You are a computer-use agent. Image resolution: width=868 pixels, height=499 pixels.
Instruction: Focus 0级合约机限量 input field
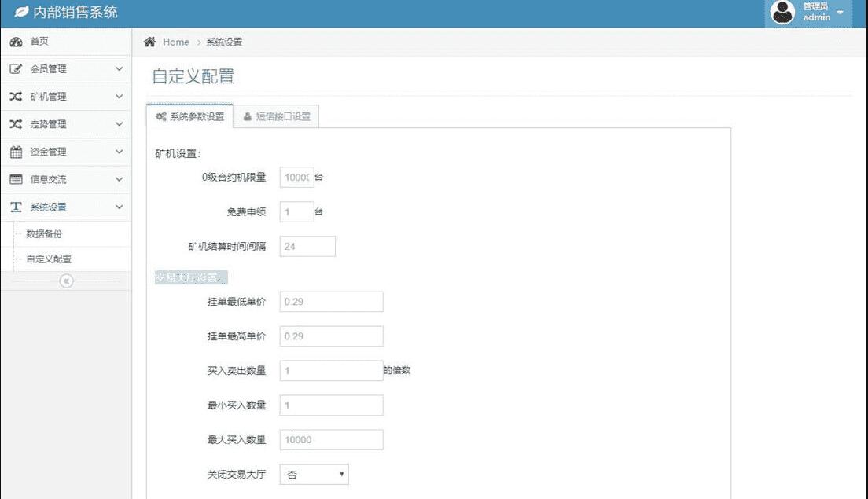coord(296,177)
